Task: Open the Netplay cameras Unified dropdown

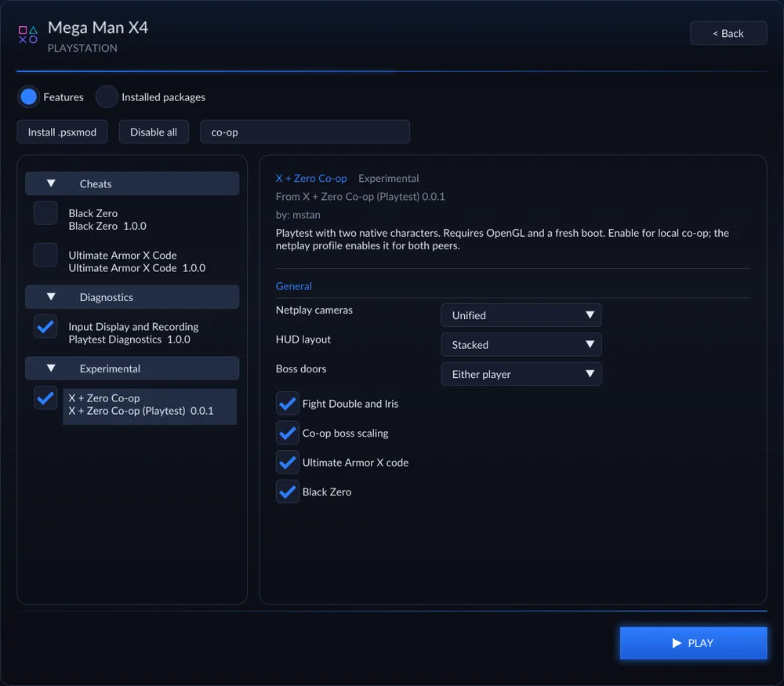Action: pyautogui.click(x=521, y=315)
